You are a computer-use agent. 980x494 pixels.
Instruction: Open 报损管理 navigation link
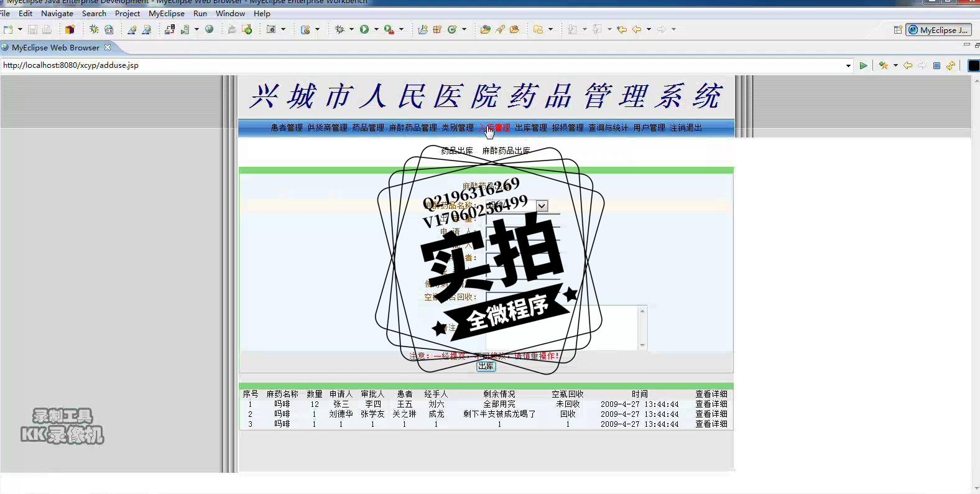pyautogui.click(x=568, y=128)
